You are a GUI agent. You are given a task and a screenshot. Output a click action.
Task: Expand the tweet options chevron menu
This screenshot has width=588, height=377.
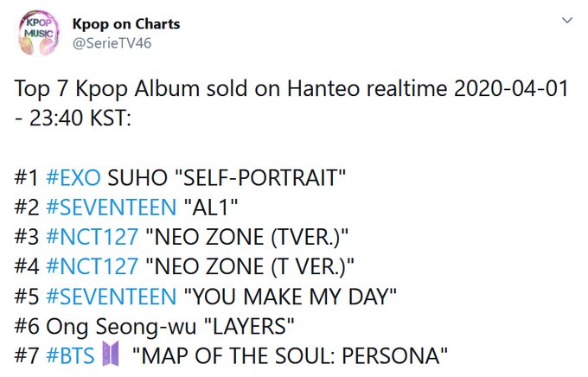point(567,20)
